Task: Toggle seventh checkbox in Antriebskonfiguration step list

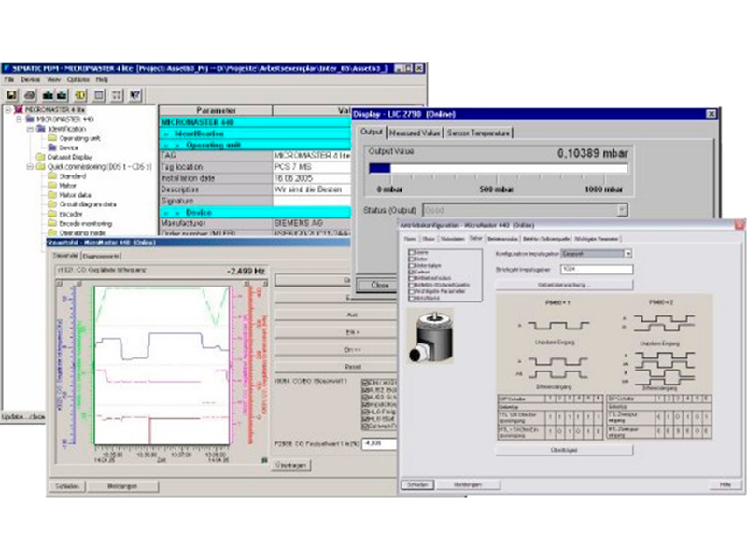Action: 412,291
